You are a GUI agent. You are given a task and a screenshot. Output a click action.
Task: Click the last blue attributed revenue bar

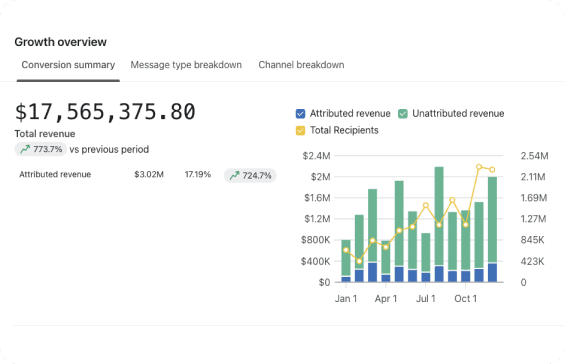(492, 273)
